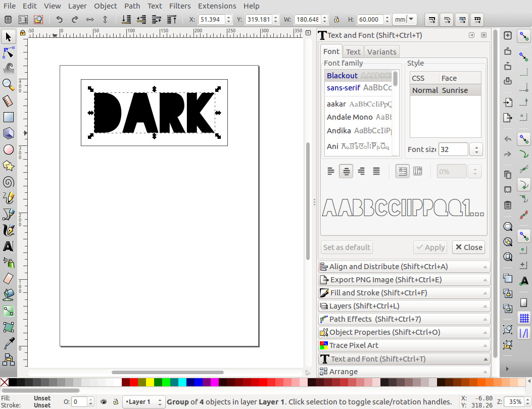This screenshot has height=409, width=532.
Task: Switch to the Variants tab
Action: [382, 52]
